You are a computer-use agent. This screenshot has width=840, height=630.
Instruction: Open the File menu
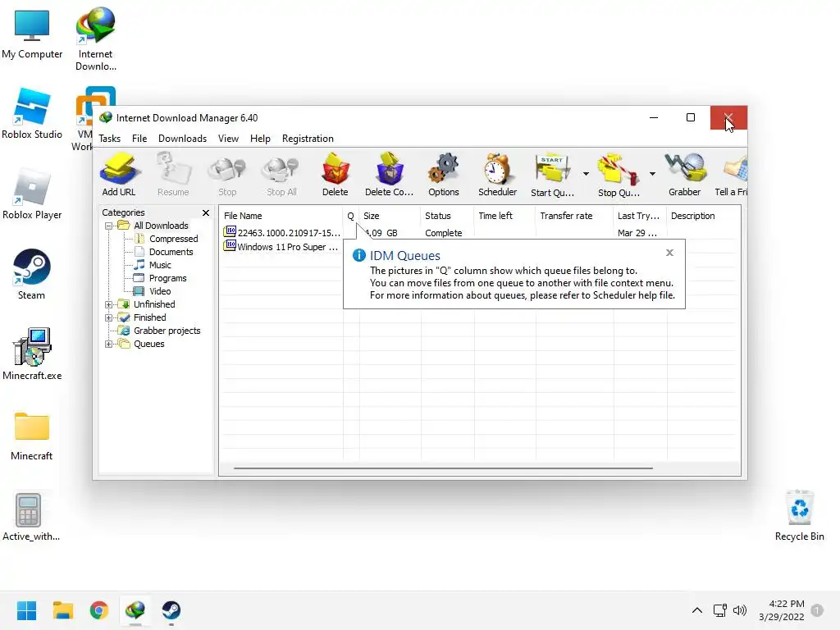(139, 139)
